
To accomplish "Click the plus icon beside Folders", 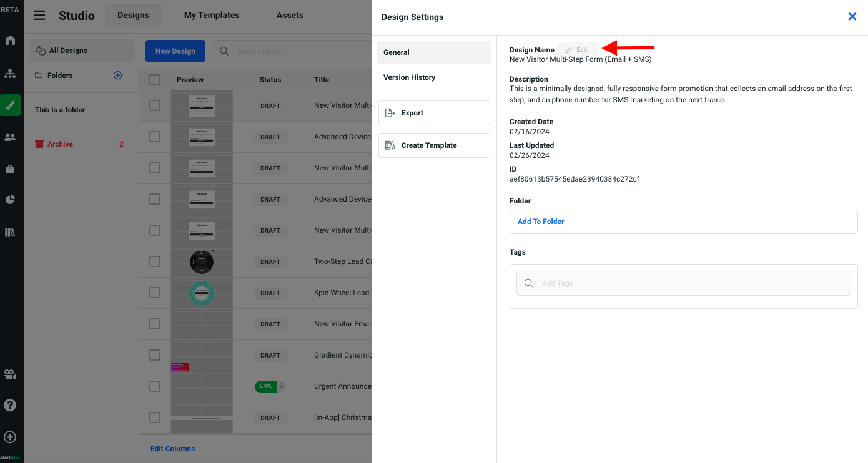I will coord(117,76).
